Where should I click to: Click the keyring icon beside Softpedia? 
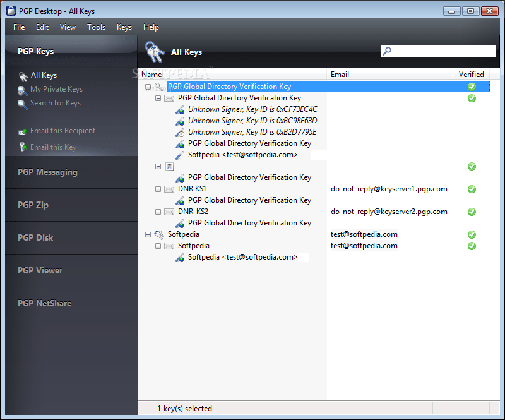click(x=158, y=234)
